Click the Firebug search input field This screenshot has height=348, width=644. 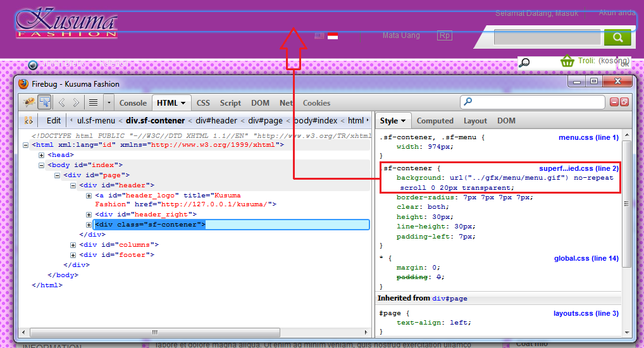pyautogui.click(x=532, y=102)
